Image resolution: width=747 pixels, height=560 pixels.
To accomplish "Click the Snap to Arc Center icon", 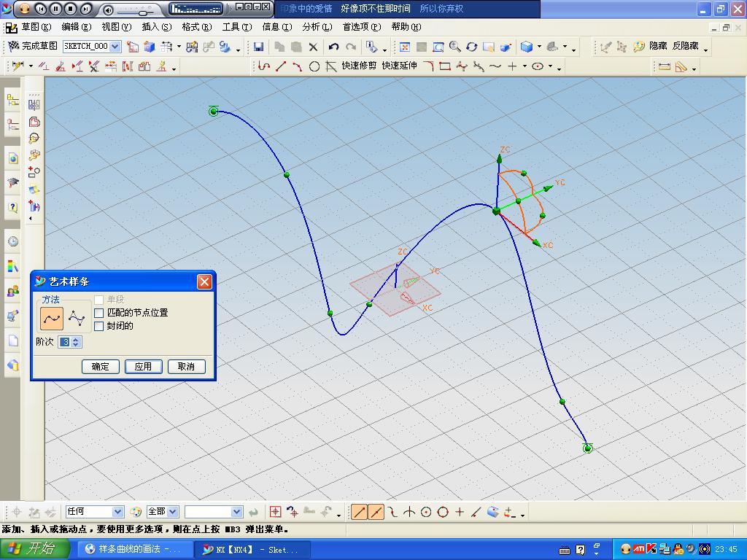I will coord(426,513).
